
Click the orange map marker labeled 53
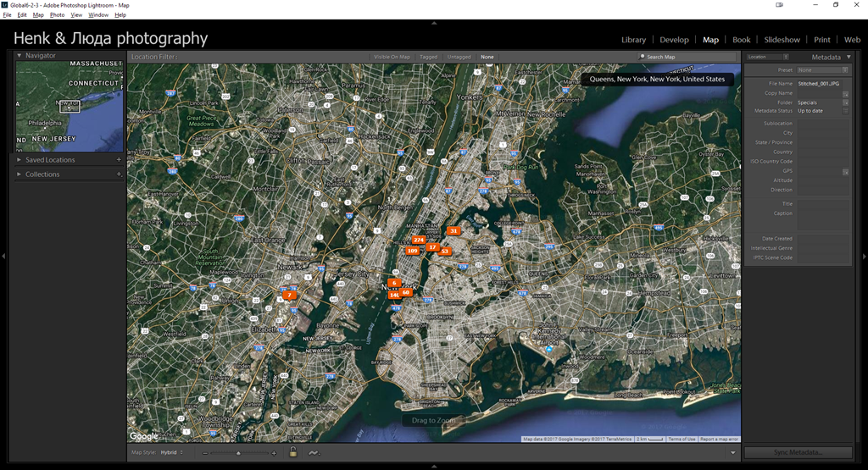point(445,251)
